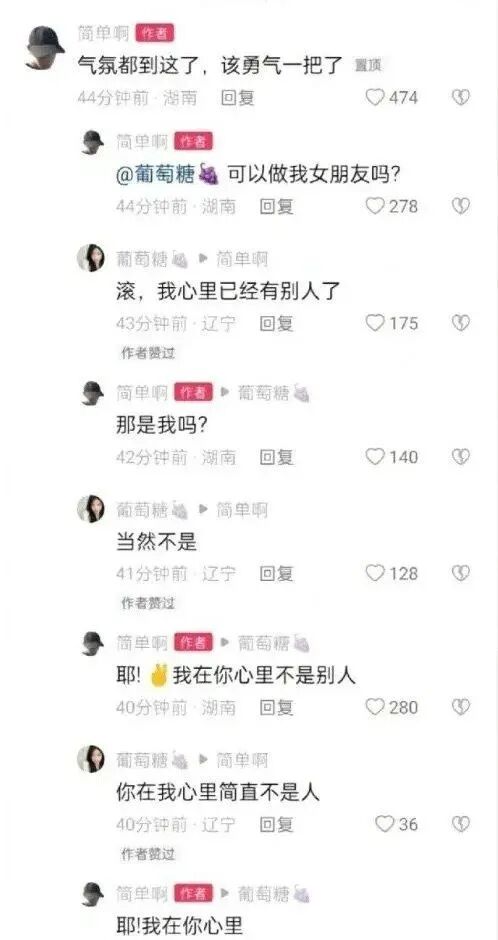Screen dimensions: 498x940
Task: Open 简单啊 avatar on pinned comment
Action: pos(44,48)
